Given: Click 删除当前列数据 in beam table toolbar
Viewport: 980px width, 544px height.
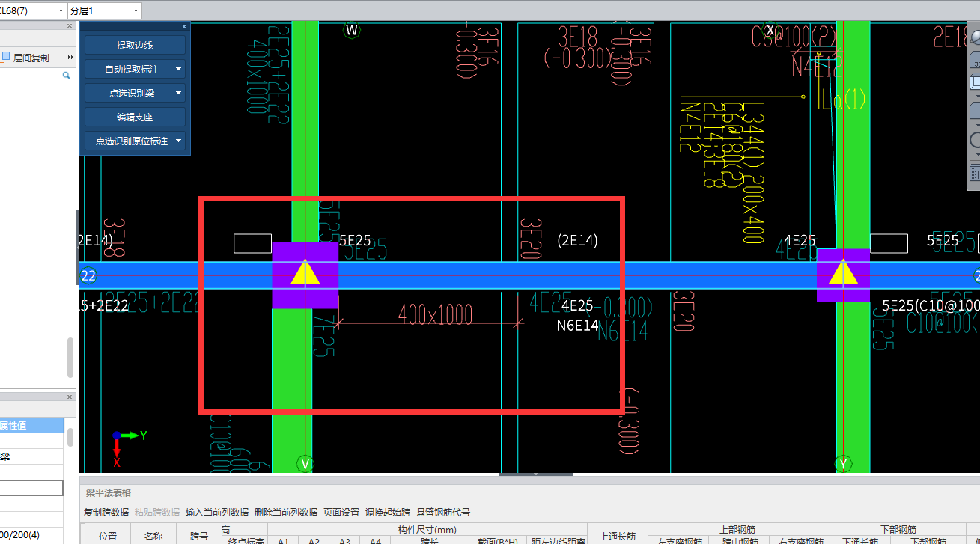Looking at the screenshot, I should (x=286, y=513).
